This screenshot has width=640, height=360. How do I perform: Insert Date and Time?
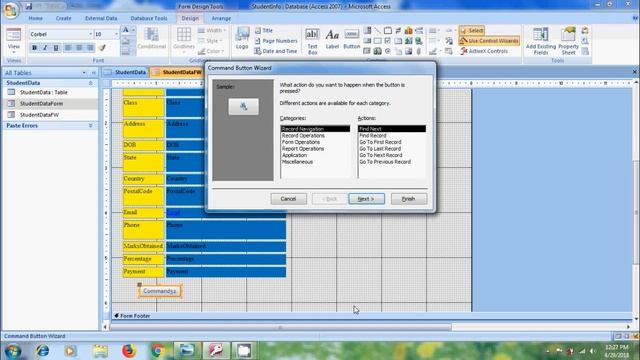pyautogui.click(x=276, y=51)
